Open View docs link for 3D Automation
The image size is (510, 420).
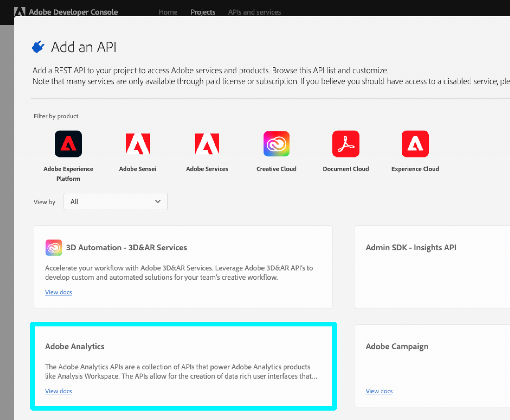click(58, 292)
